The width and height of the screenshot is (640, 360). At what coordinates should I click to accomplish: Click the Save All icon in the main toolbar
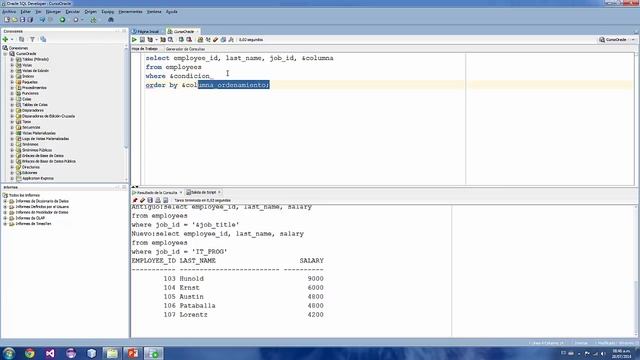[30, 20]
